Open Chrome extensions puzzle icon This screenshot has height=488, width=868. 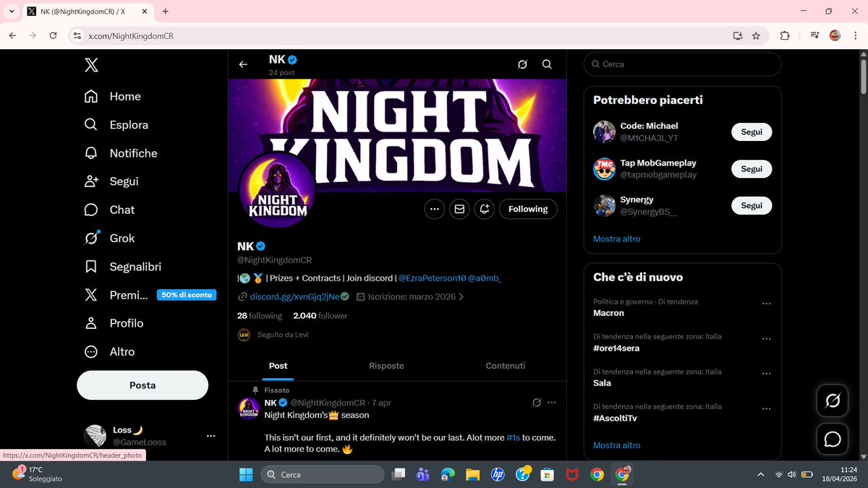coord(785,35)
